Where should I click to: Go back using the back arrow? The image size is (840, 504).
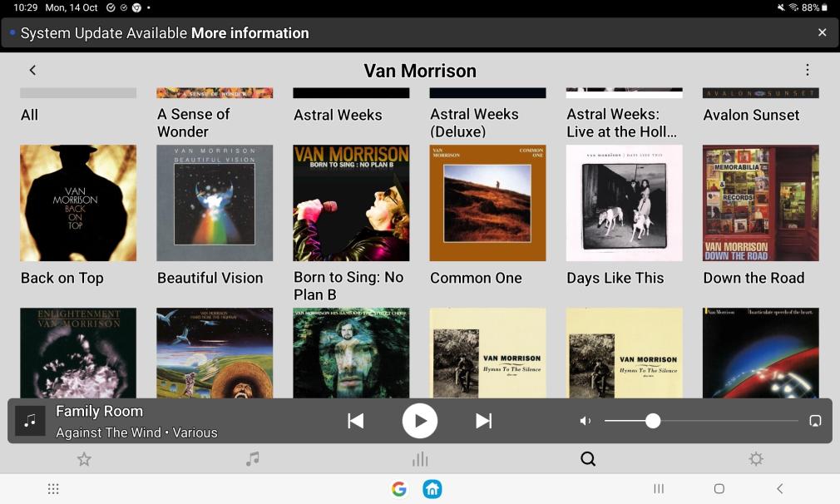(32, 71)
